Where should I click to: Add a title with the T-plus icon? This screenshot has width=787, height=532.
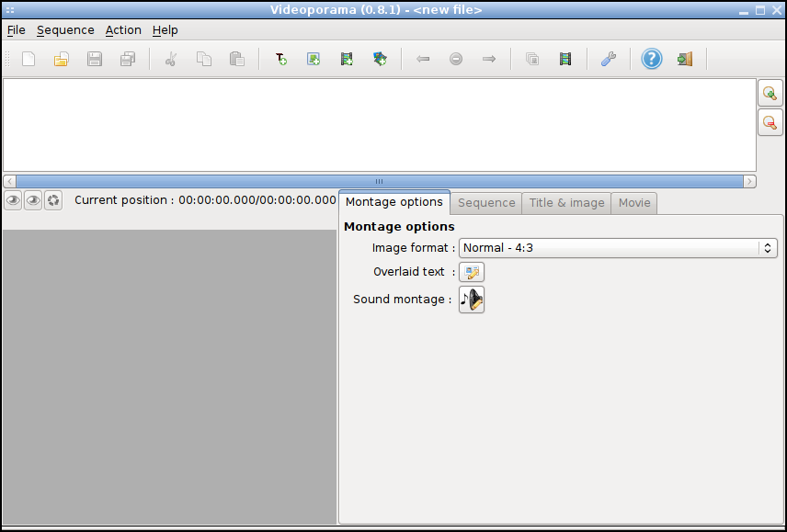280,59
